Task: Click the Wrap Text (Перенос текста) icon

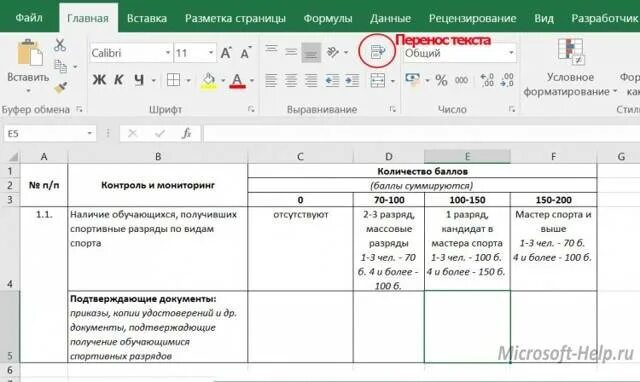Action: (377, 51)
